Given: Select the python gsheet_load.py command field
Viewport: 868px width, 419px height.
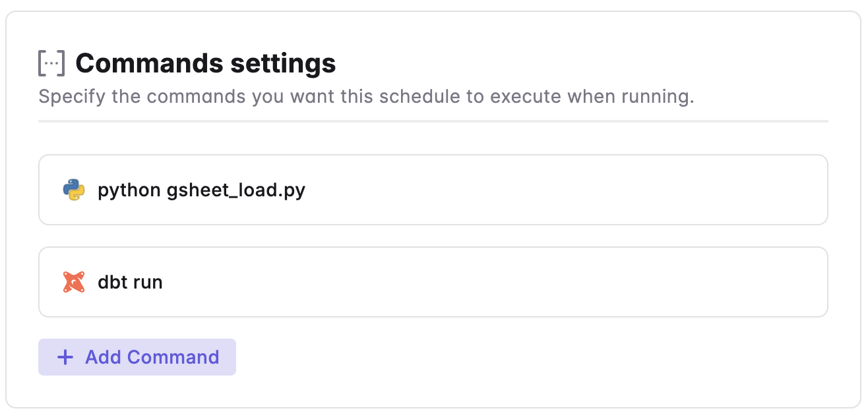Looking at the screenshot, I should tap(433, 190).
